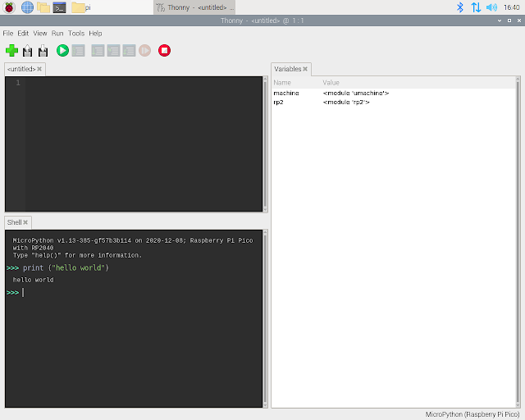Screen dimensions: 525x420
Task: Click the Variables panel vertical scrollbar
Action: pyautogui.click(x=518, y=242)
